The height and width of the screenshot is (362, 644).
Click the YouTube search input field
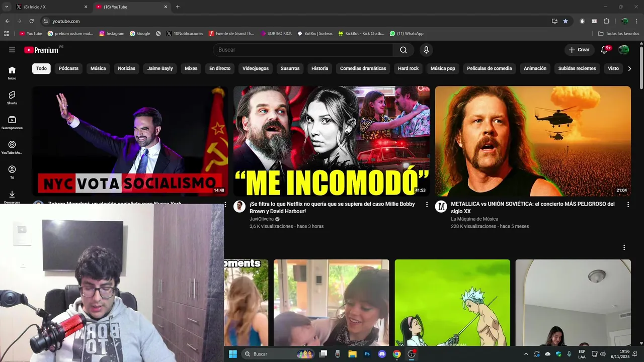[x=303, y=50]
